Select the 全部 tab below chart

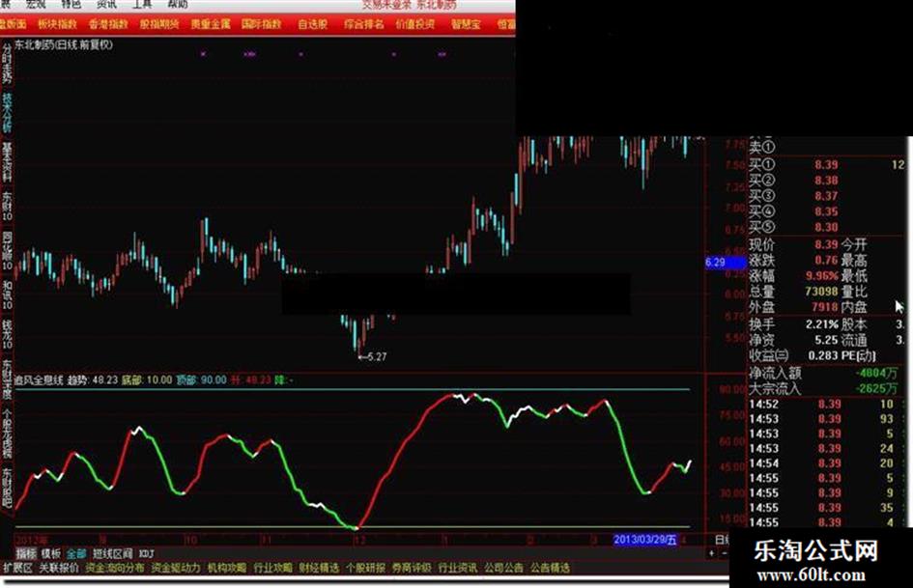[76, 553]
